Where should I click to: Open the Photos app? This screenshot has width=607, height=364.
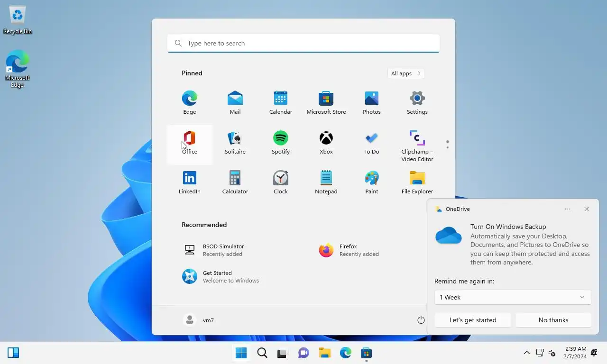coord(372,103)
